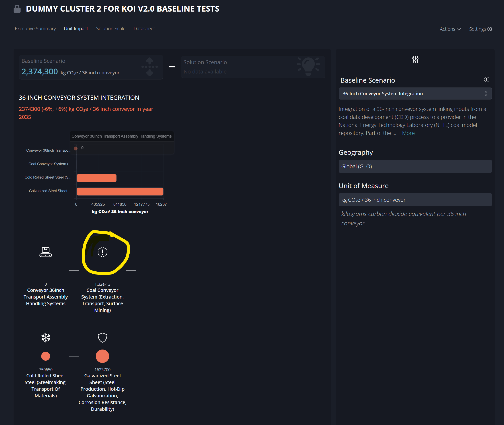
Task: Click the x-axis tick label 811850
Action: pyautogui.click(x=120, y=204)
